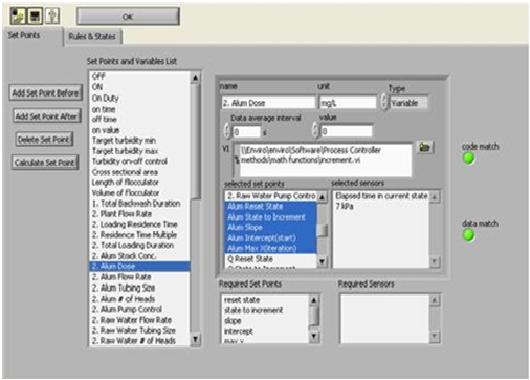Click the selected set points scrollbar thumb
Viewport: 530px width, 380px height.
click(323, 230)
